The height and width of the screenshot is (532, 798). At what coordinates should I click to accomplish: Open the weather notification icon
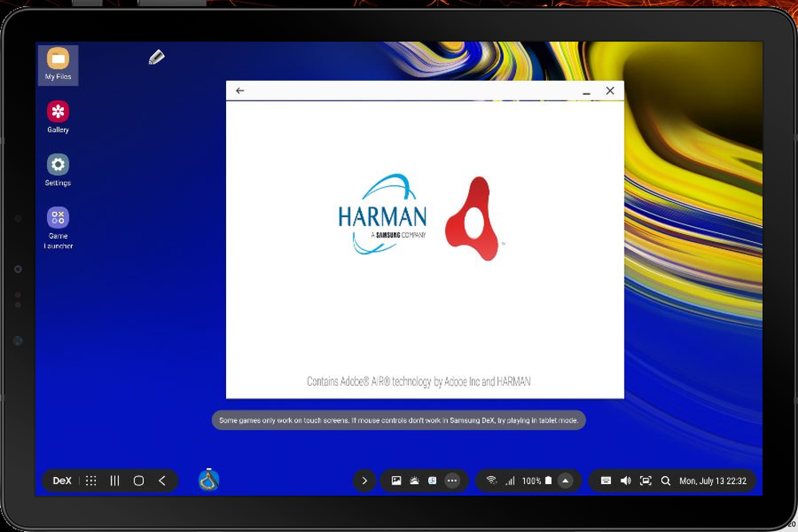click(x=415, y=480)
